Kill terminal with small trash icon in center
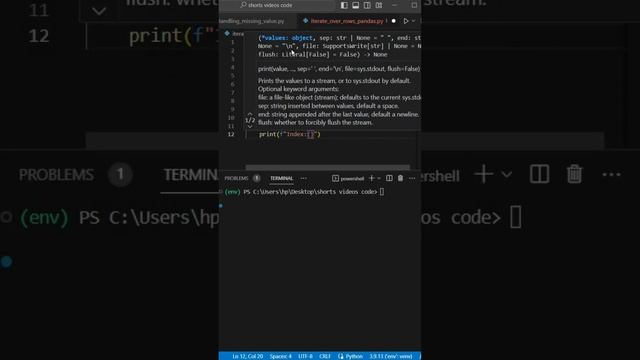The width and height of the screenshot is (640, 360). coord(400,178)
